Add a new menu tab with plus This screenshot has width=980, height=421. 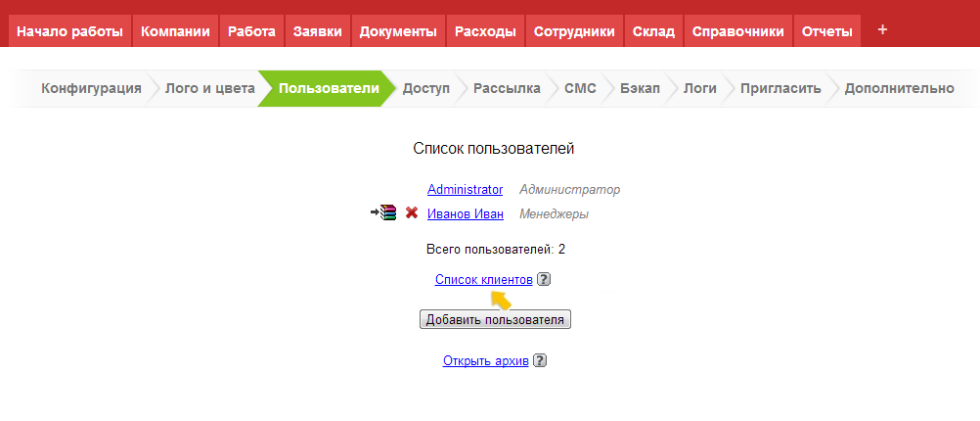(882, 30)
